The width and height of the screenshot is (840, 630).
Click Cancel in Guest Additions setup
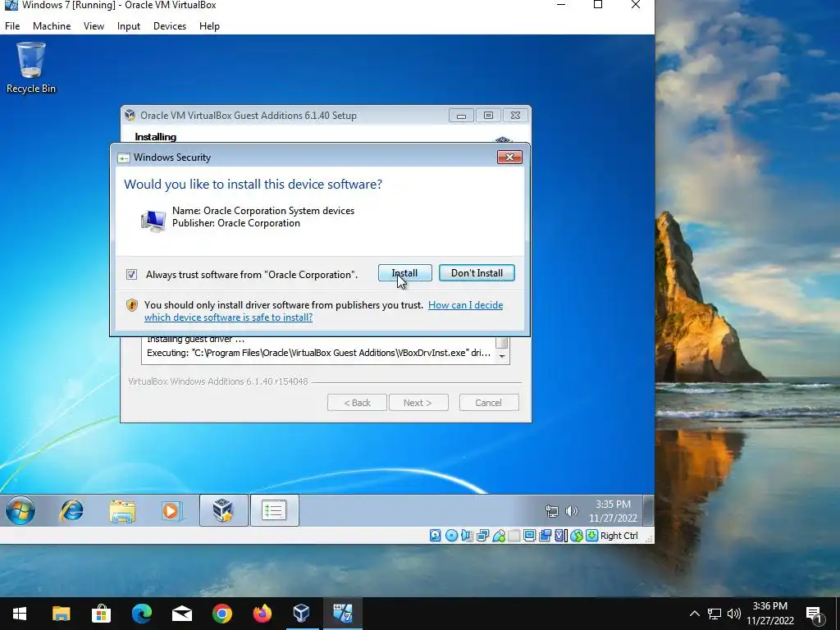pyautogui.click(x=489, y=403)
